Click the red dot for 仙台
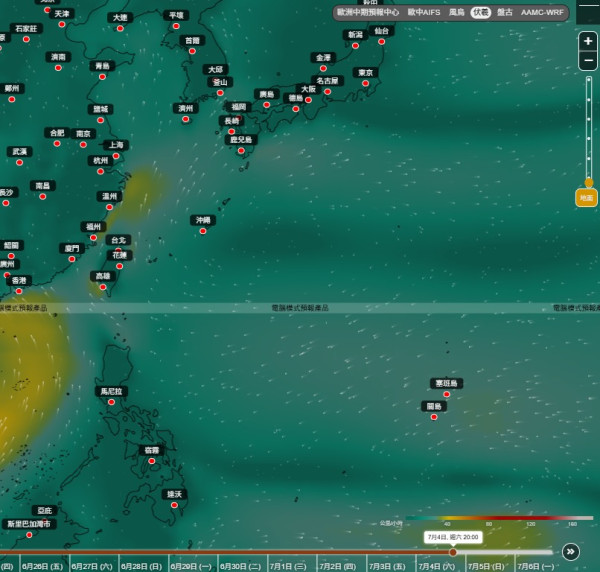 click(x=382, y=42)
